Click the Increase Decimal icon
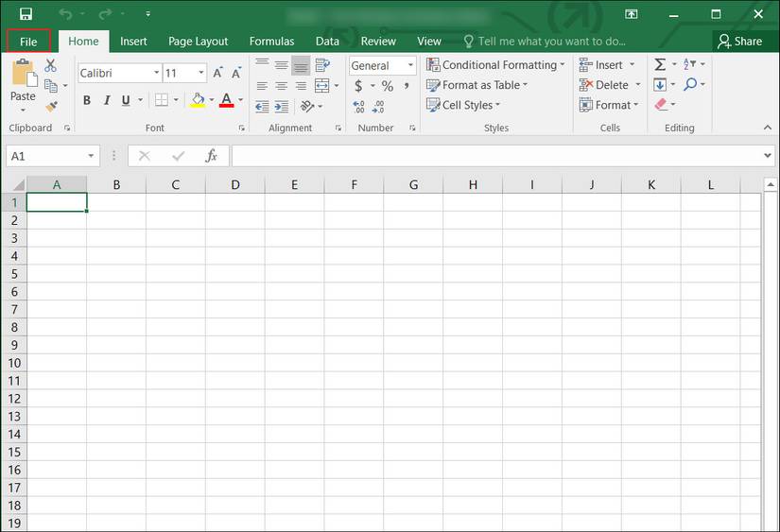Image resolution: width=780 pixels, height=532 pixels. pyautogui.click(x=358, y=107)
